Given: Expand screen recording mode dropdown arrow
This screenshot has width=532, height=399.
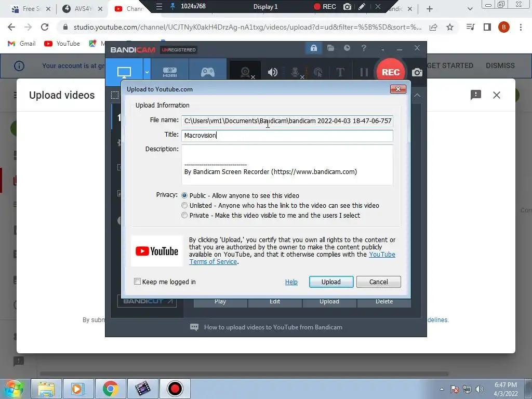Looking at the screenshot, I should tap(147, 72).
